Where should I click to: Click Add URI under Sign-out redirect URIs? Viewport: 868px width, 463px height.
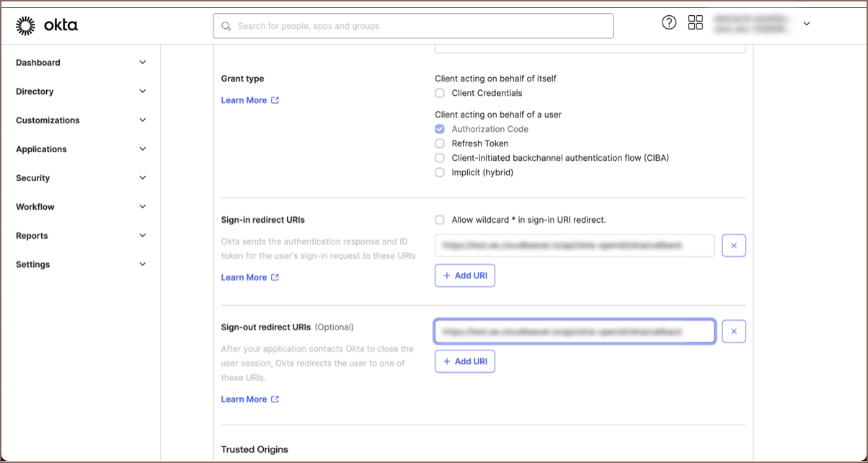pyautogui.click(x=465, y=361)
